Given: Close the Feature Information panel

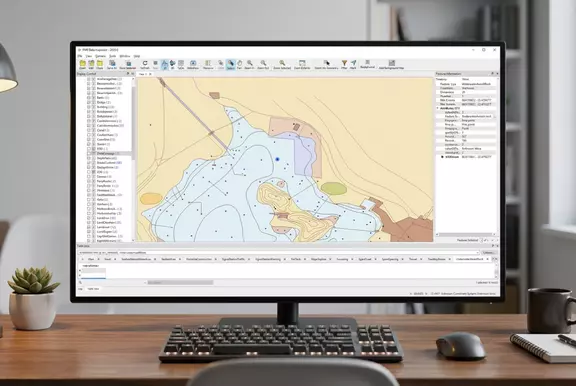Looking at the screenshot, I should pyautogui.click(x=497, y=74).
